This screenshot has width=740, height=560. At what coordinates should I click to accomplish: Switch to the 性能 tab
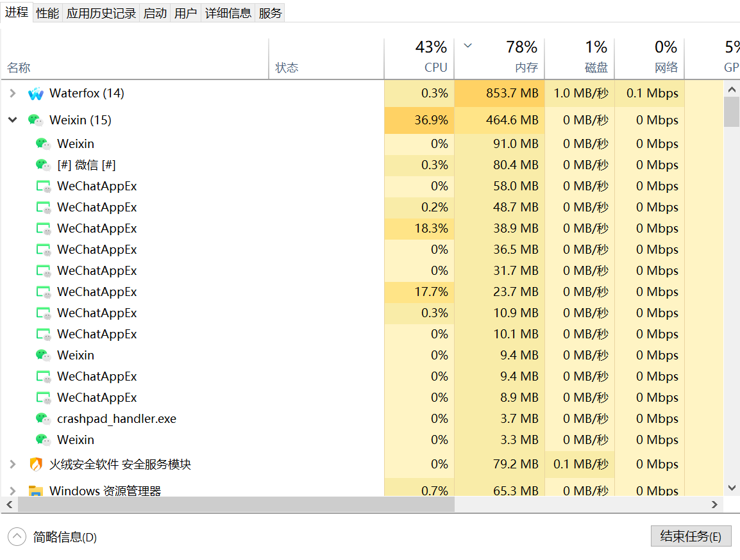tap(47, 13)
